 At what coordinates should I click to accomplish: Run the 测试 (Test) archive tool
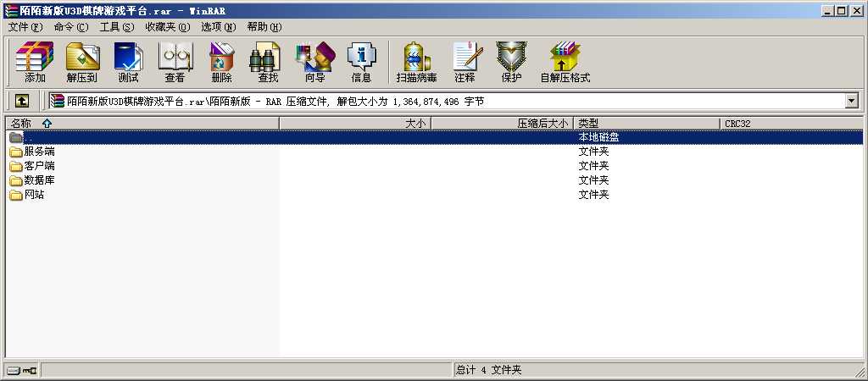(x=128, y=61)
